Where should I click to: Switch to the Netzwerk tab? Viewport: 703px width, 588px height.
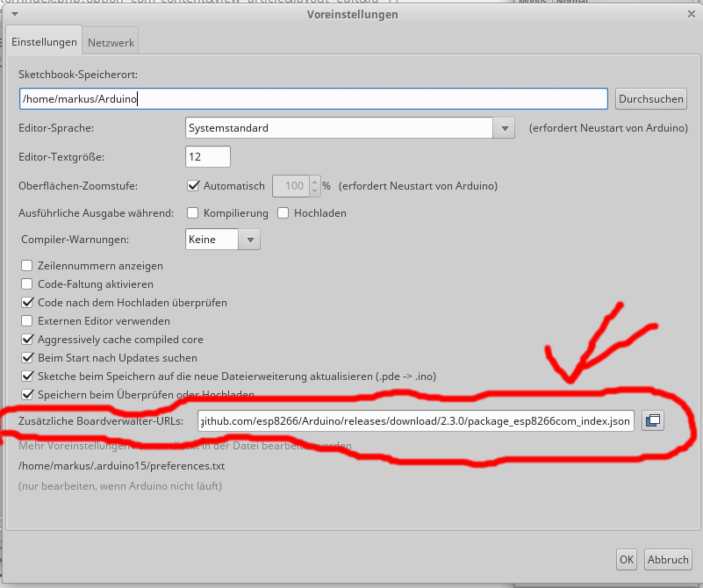coord(111,43)
